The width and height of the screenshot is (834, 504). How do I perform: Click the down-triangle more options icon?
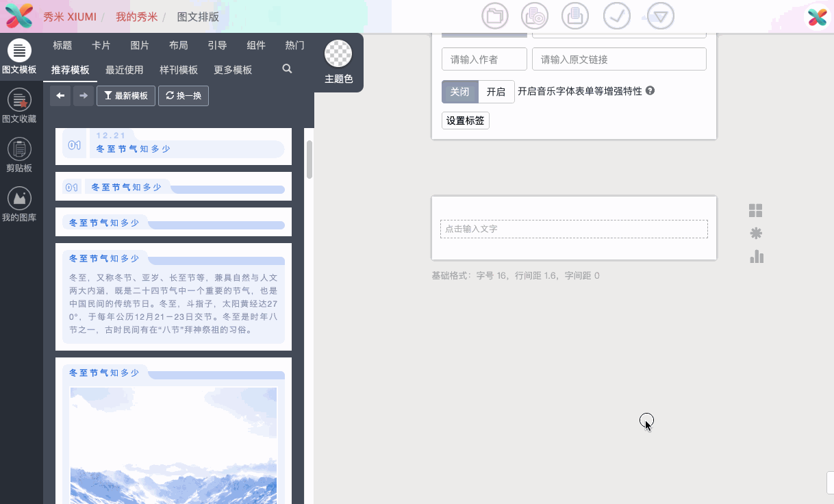[660, 16]
